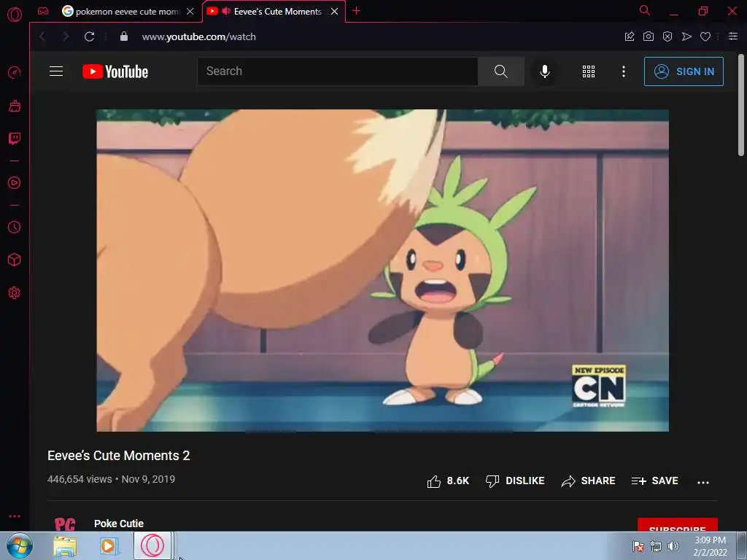Click the page vertical scrollbar thumb
The width and height of the screenshot is (747, 560).
(741, 105)
